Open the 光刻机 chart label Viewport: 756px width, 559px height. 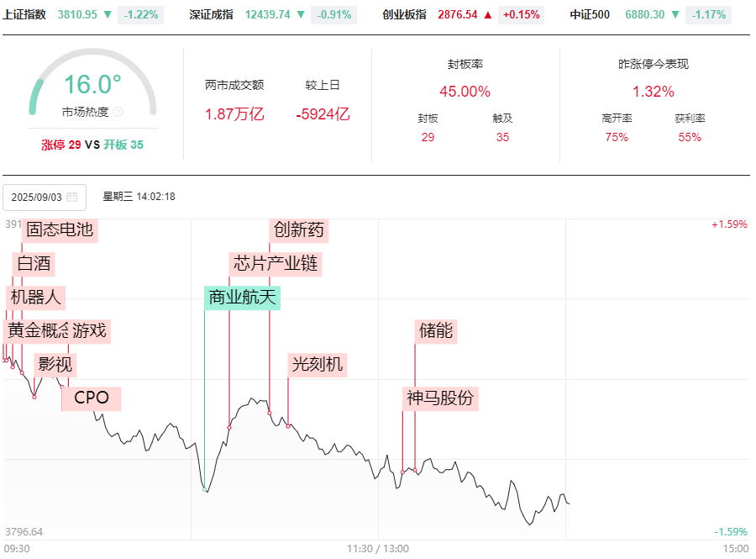tap(317, 364)
